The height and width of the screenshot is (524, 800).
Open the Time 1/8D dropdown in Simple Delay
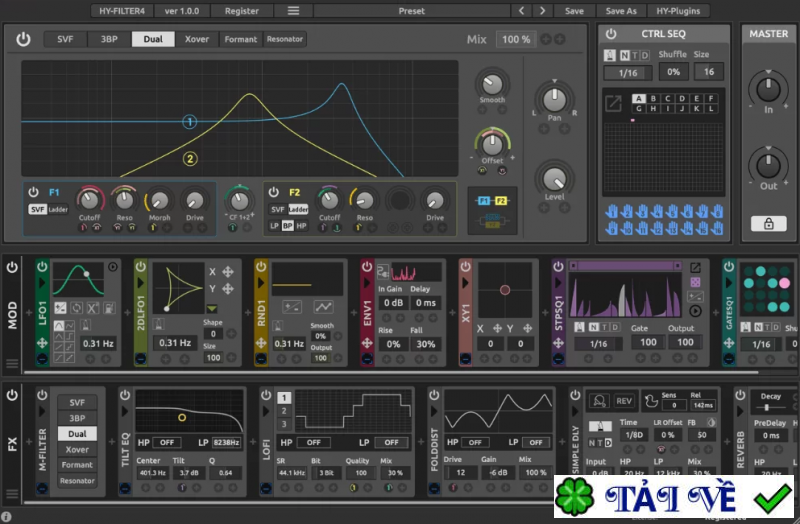coord(633,435)
